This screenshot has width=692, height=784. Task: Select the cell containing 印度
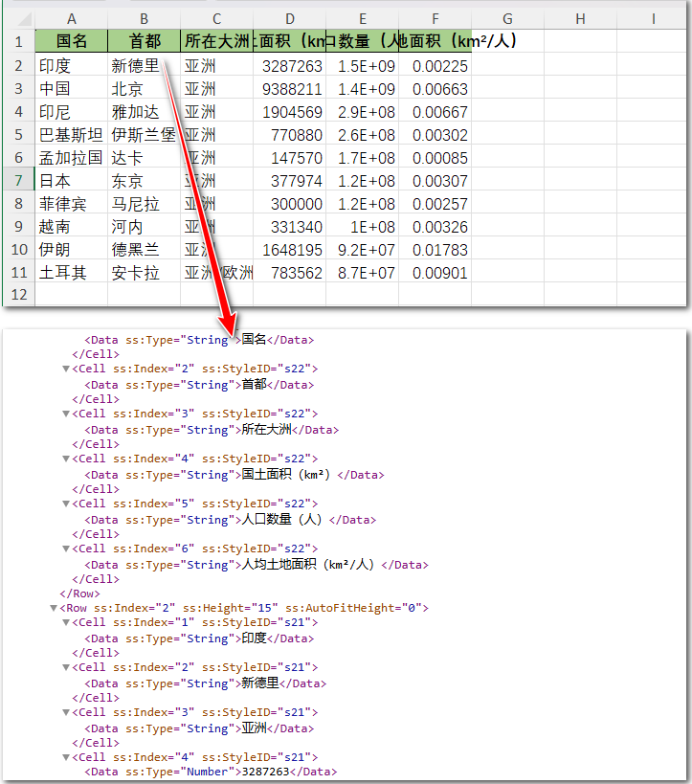click(72, 66)
